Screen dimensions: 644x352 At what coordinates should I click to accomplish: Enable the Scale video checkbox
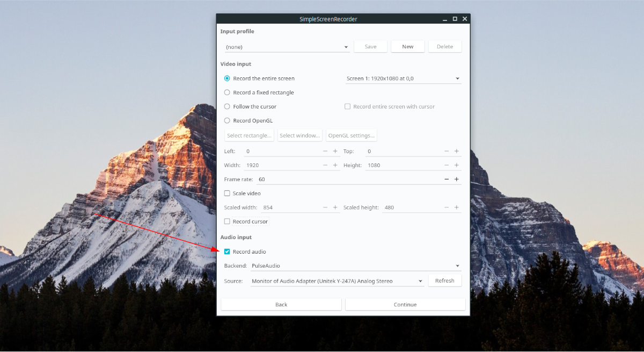[242, 193]
